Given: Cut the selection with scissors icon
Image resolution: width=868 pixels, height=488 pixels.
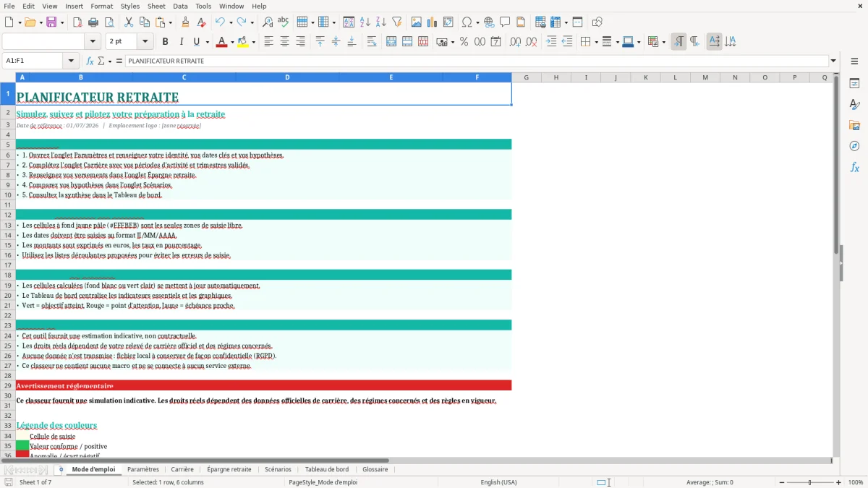Looking at the screenshot, I should click(129, 22).
